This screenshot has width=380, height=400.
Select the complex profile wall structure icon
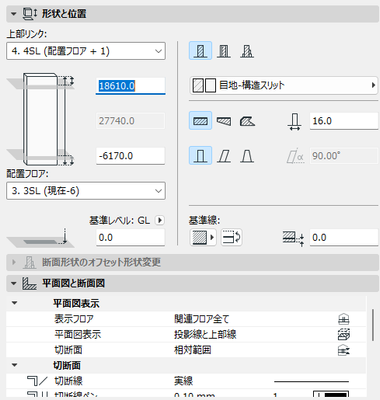coord(247,51)
